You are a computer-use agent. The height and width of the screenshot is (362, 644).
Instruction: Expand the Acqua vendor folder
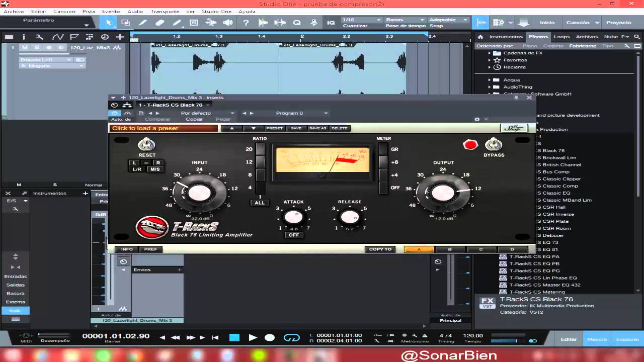point(489,80)
